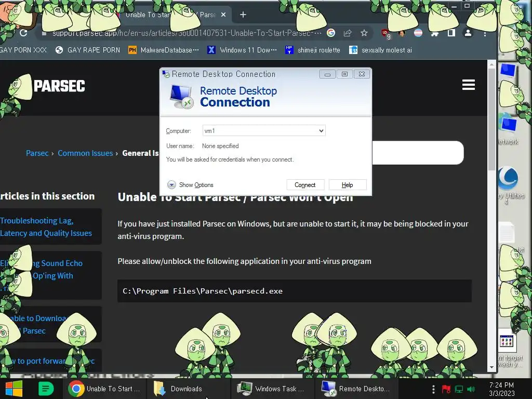Click the Remote Desktop Connection title bar icon
This screenshot has width=532, height=399.
[x=166, y=74]
